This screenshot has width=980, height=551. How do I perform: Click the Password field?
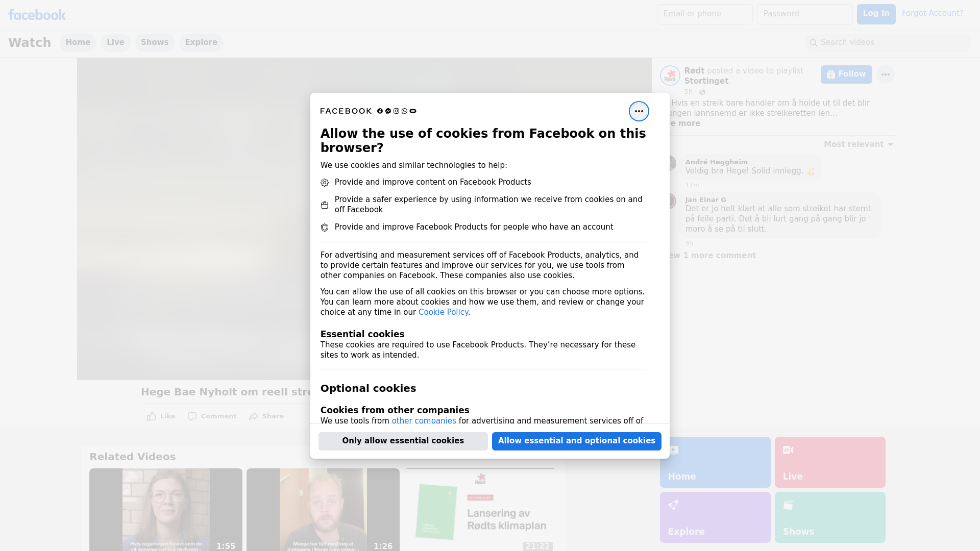pyautogui.click(x=804, y=14)
